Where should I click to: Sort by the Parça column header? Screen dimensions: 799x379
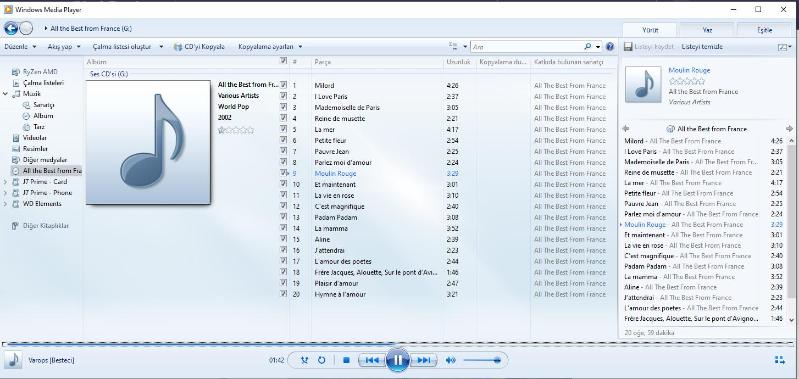tap(377, 62)
